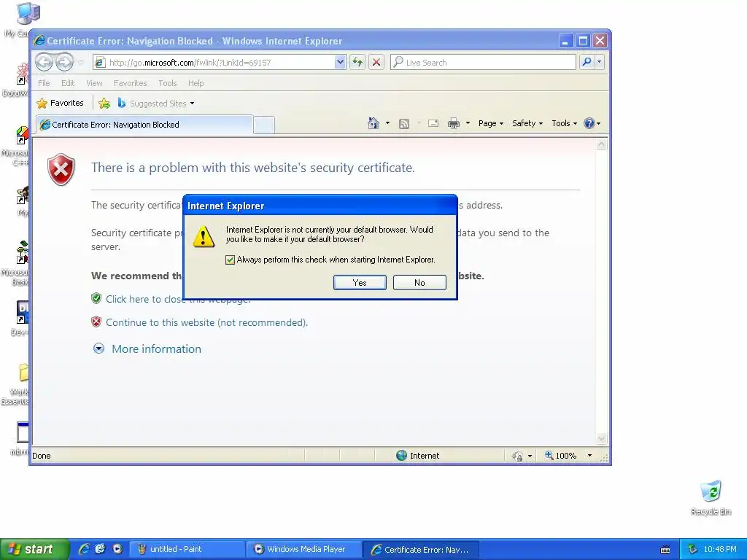Select Certificate Error: Navigation Blocked tab
Image resolution: width=747 pixels, height=560 pixels.
(x=145, y=125)
